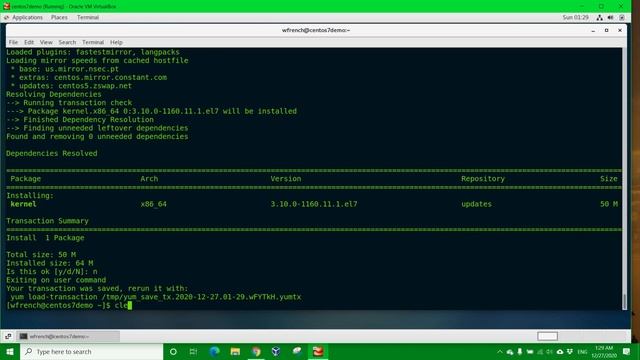Click the version text '3.10.0-1160.11.1.el7' in table
The width and height of the screenshot is (640, 360).
click(313, 204)
